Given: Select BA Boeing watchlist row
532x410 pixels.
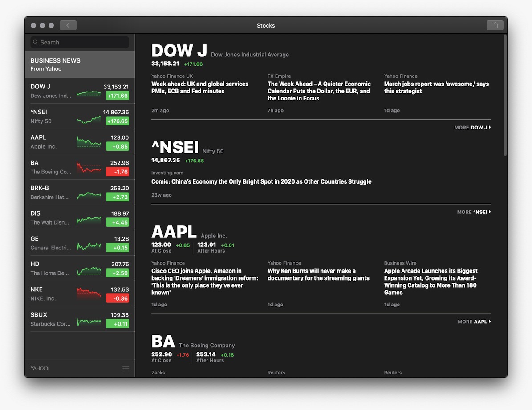Looking at the screenshot, I should coord(80,167).
